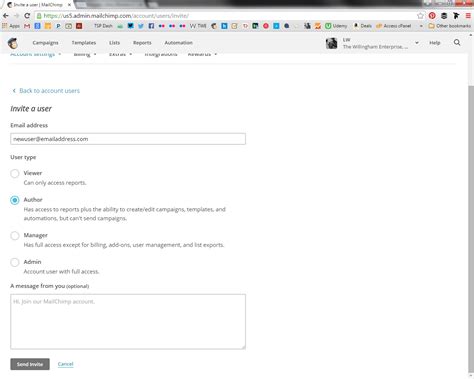Open the Gmail bookmark icon
Viewport: 474px width, 379px height.
(x=27, y=26)
